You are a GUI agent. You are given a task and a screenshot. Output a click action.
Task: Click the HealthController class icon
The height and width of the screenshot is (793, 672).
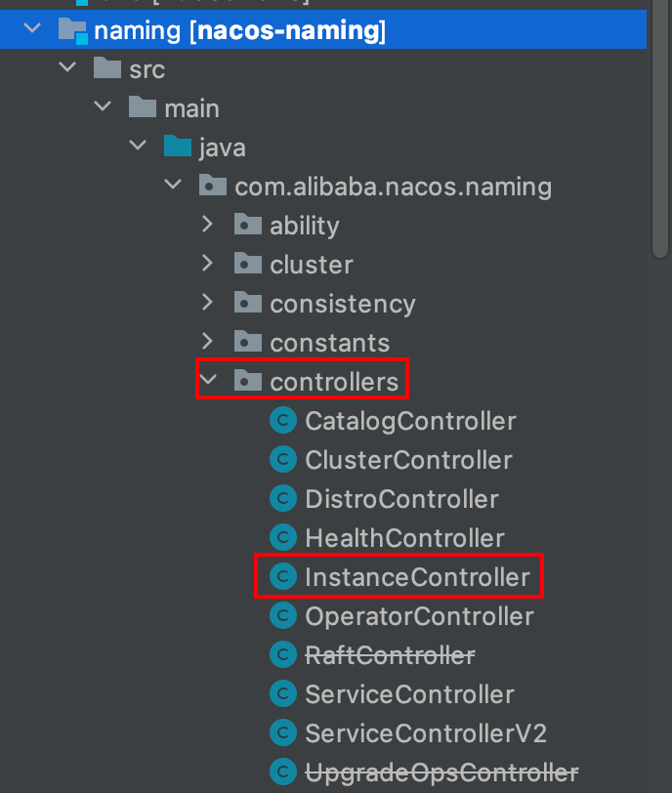coord(283,538)
